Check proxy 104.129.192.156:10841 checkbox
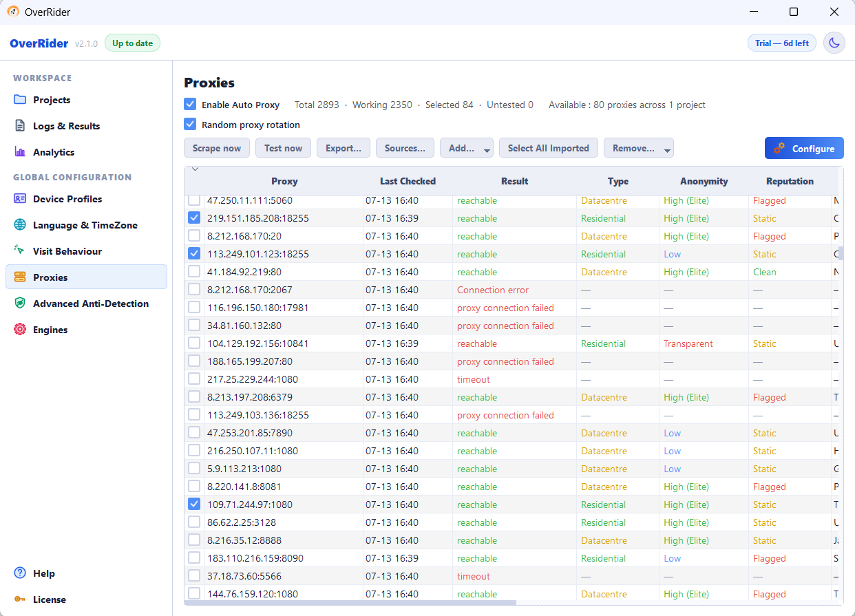 click(194, 343)
